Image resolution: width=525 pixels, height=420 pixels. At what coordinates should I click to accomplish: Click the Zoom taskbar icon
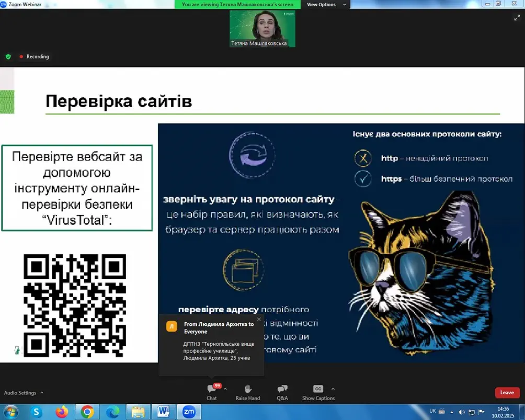tap(189, 412)
